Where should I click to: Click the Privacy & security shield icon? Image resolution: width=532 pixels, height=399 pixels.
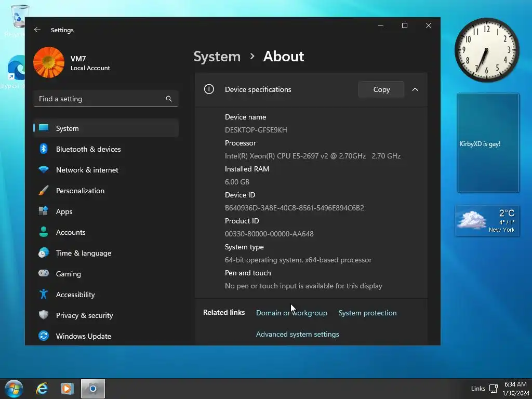[x=44, y=315]
